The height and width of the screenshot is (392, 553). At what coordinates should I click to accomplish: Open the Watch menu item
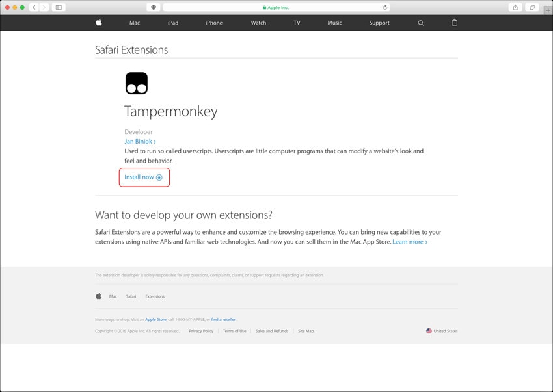point(258,23)
